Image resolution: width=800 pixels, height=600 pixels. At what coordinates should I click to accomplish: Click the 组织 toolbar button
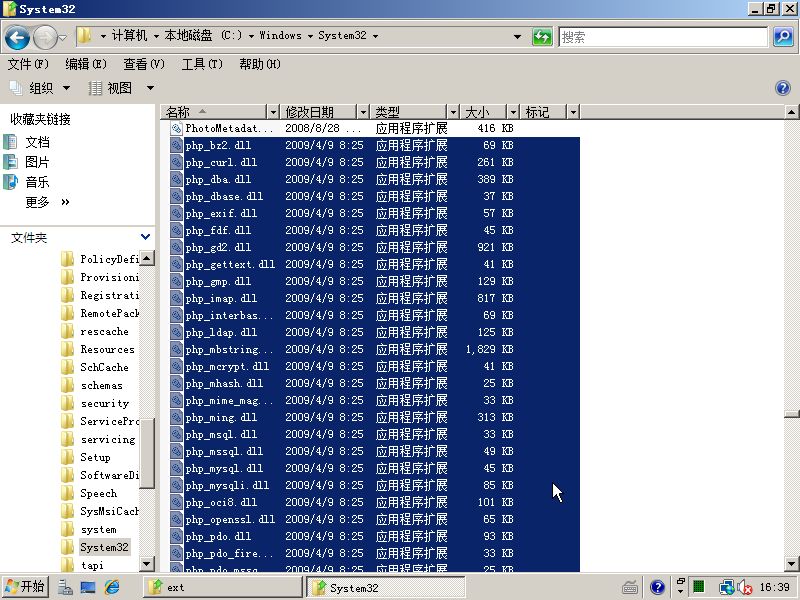click(x=40, y=88)
